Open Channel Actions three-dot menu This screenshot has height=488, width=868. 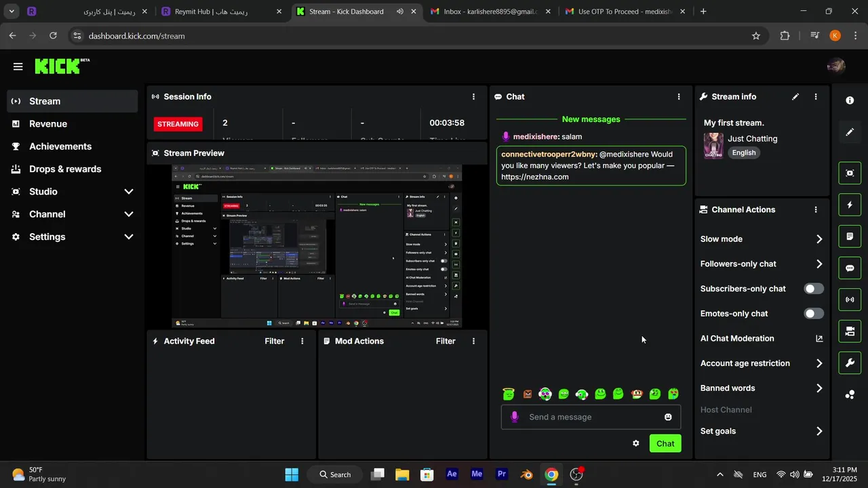(x=816, y=210)
